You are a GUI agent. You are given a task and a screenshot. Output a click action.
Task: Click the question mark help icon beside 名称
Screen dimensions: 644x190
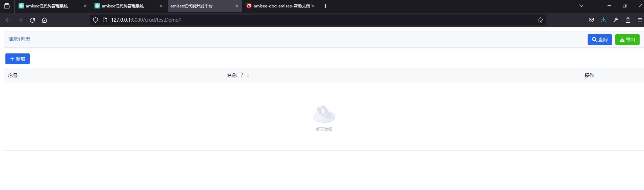[x=241, y=75]
